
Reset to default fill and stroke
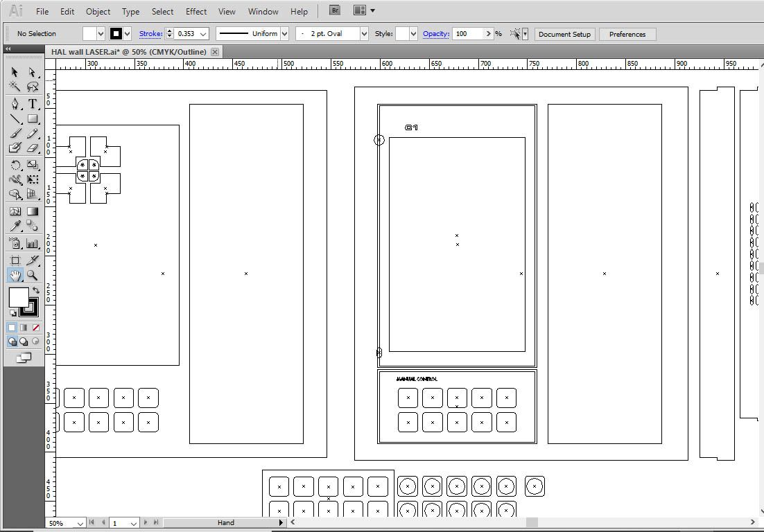pyautogui.click(x=13, y=313)
